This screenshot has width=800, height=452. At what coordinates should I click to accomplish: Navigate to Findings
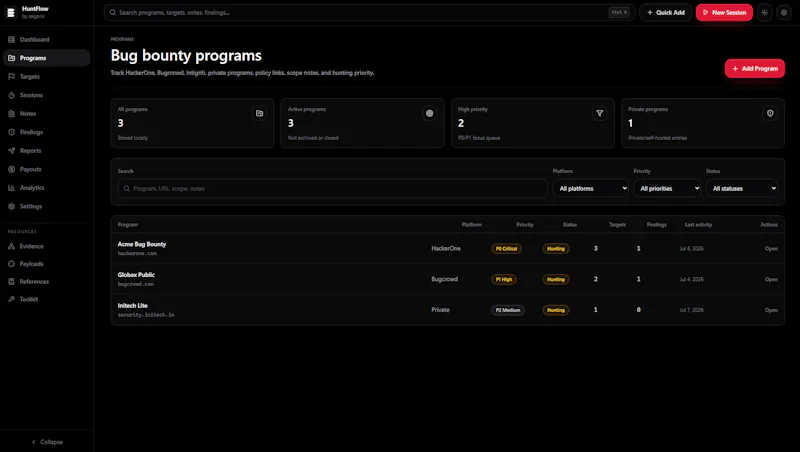point(46,132)
